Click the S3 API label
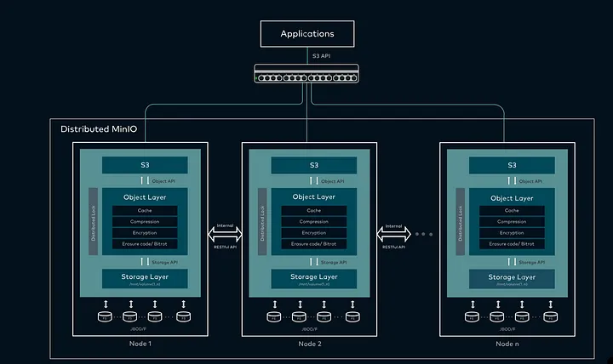The width and height of the screenshot is (613, 364). [321, 56]
